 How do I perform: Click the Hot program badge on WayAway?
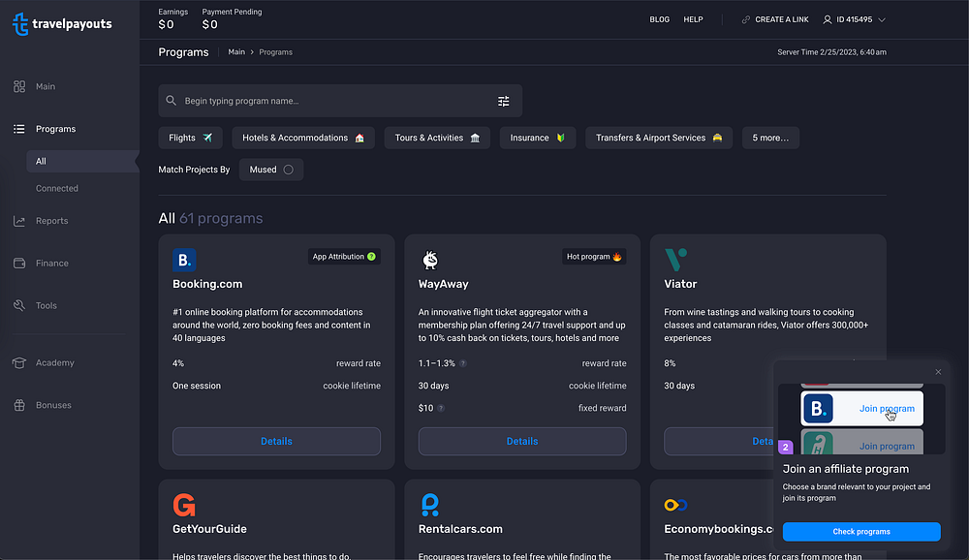pos(594,257)
